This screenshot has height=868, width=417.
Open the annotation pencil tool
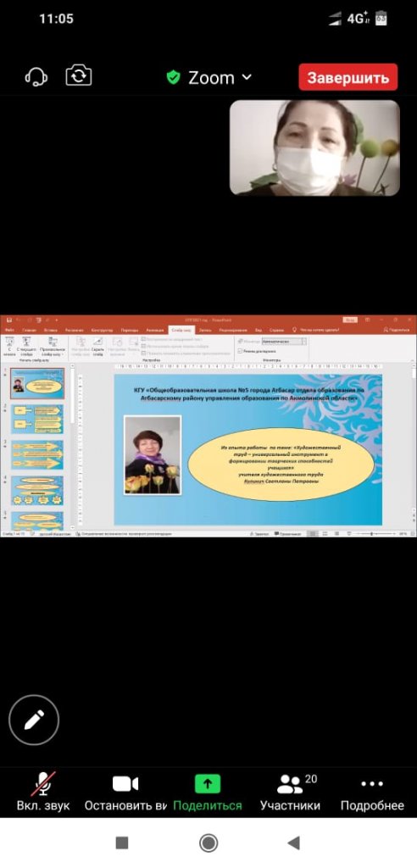(34, 721)
